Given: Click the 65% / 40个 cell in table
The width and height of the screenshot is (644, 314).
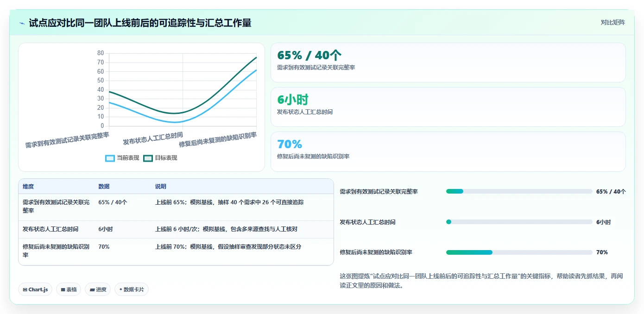Looking at the screenshot, I should point(113,202).
